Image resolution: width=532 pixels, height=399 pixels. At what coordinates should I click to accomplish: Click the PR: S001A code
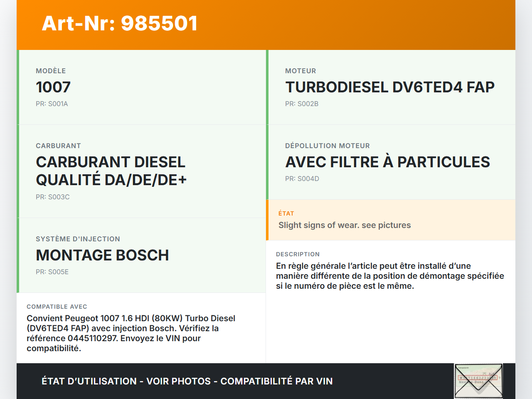[x=52, y=104]
